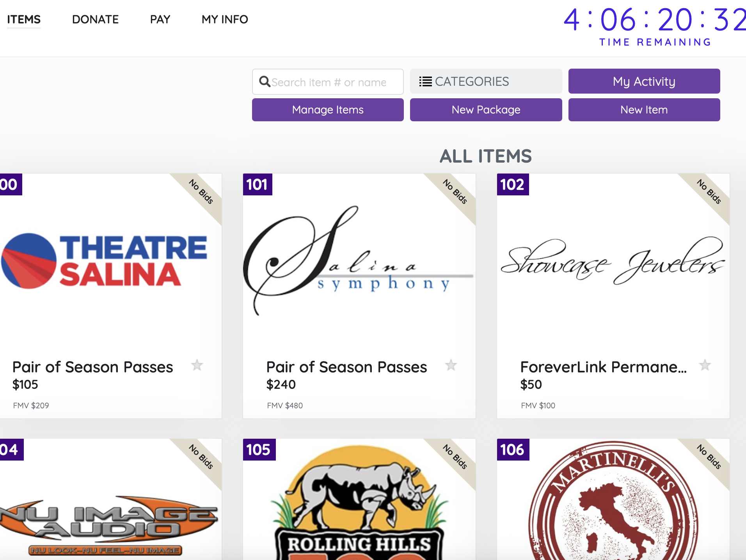This screenshot has width=746, height=560.
Task: Open the PAY tab
Action: (x=160, y=19)
